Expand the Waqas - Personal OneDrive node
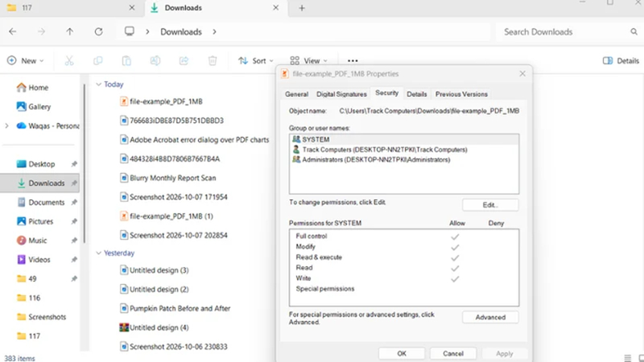Image resolution: width=644 pixels, height=362 pixels. 6,125
